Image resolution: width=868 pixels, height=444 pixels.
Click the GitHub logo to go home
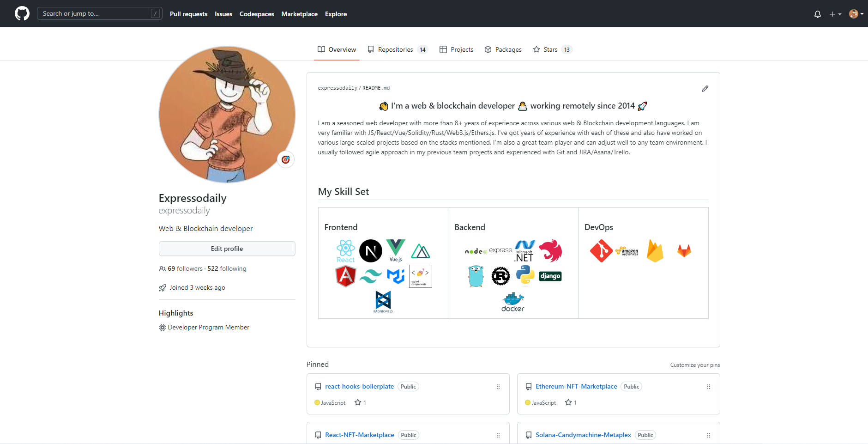(22, 13)
